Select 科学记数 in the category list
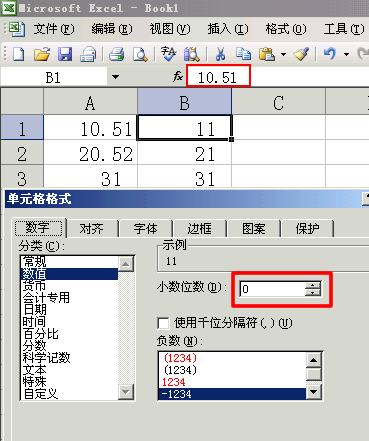 pos(69,358)
